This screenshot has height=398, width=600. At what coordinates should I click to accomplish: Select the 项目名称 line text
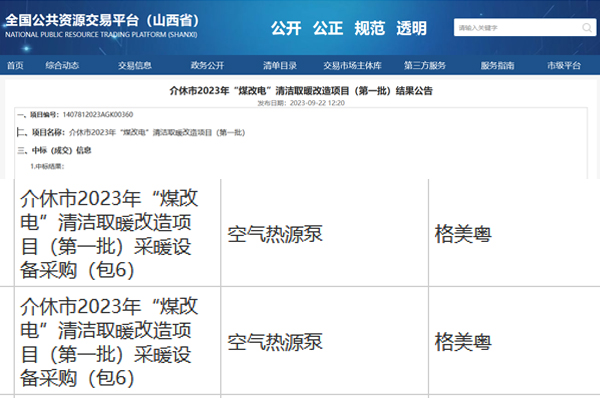131,132
